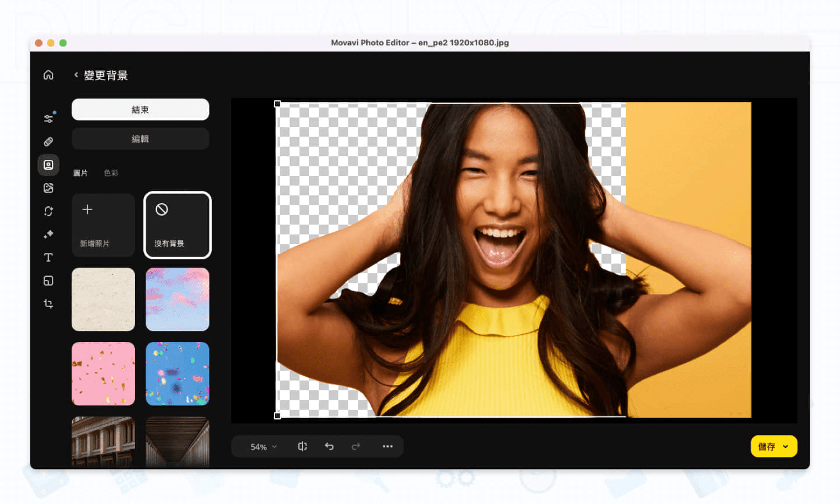Viewport: 840px width, 504px height.
Task: Switch to the 圖片 tab
Action: pyautogui.click(x=81, y=172)
